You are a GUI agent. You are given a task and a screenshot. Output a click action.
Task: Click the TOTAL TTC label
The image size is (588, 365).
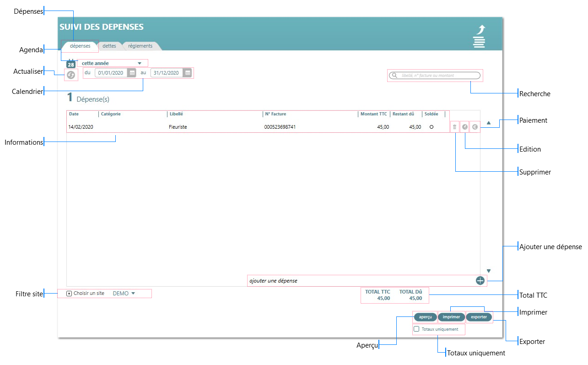(378, 291)
